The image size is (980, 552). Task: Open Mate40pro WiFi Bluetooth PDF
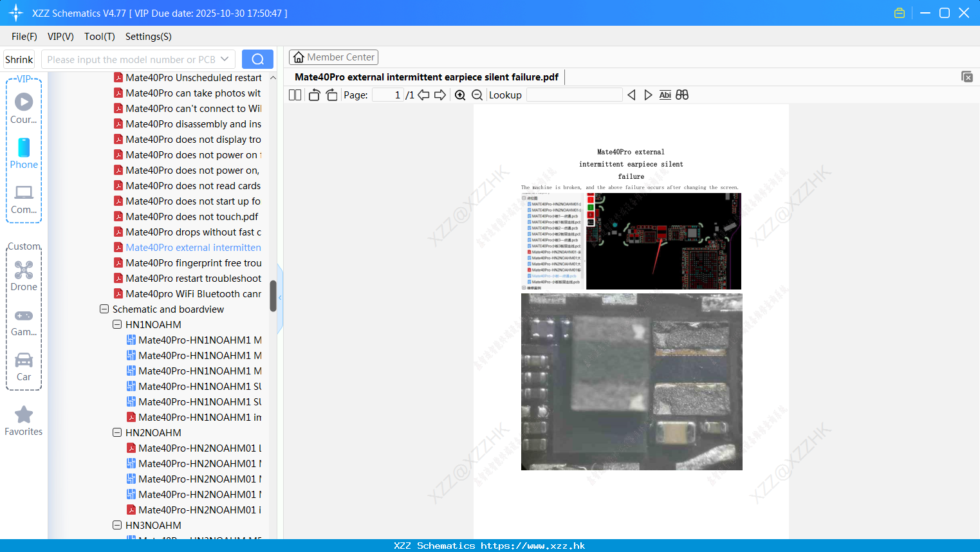point(188,293)
